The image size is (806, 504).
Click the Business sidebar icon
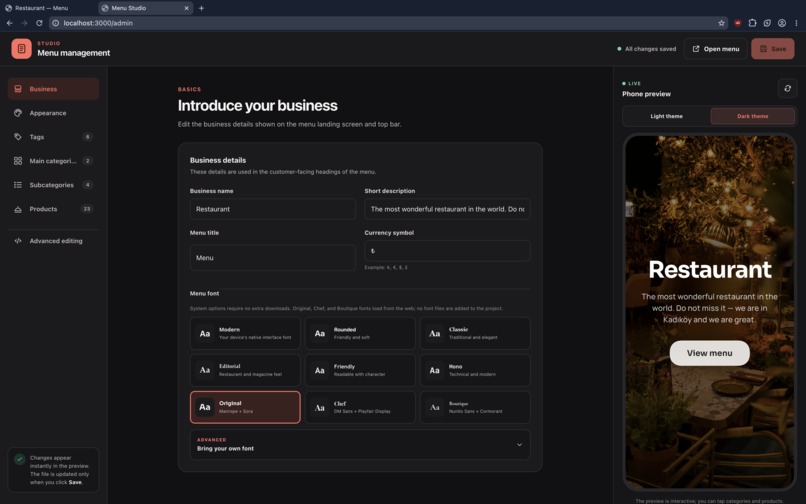pos(18,89)
